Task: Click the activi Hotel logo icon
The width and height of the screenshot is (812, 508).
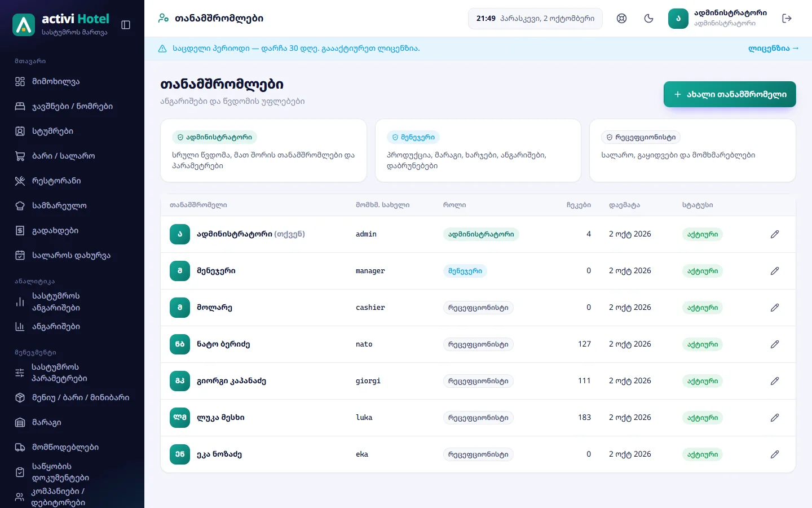Action: coord(24,25)
